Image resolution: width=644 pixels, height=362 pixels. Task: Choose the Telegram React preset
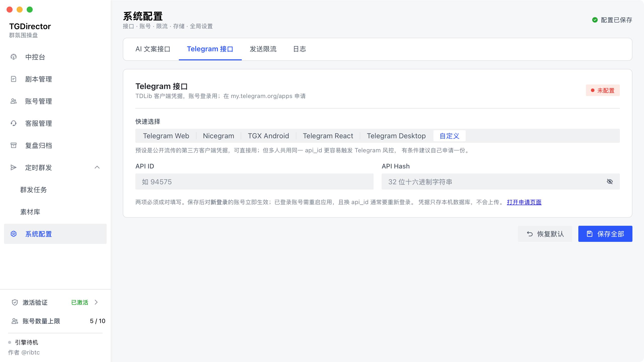click(x=328, y=136)
